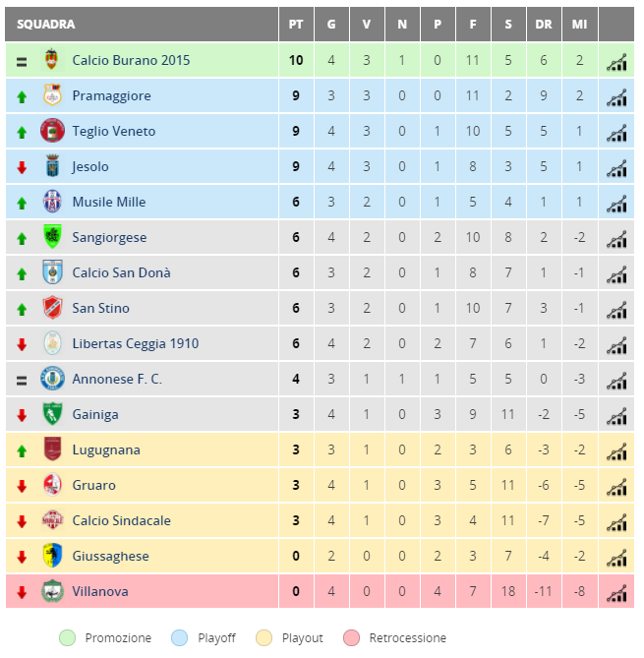Click the Gruaro down-arrow trend indicator
The width and height of the screenshot is (644, 658).
[22, 486]
